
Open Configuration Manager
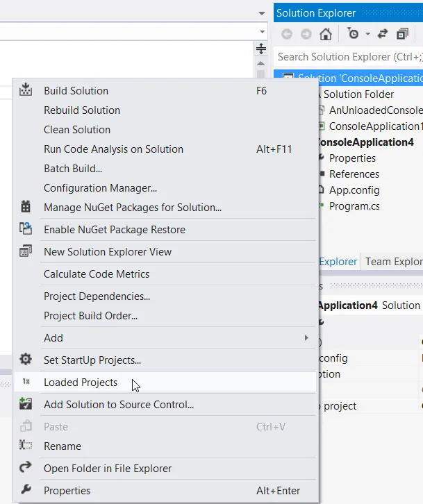coord(165,188)
